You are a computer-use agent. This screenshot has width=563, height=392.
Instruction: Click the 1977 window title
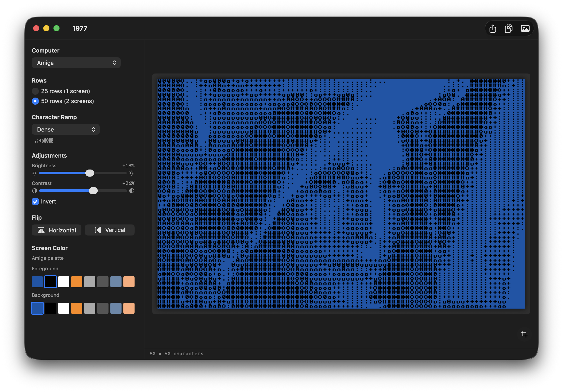click(x=80, y=28)
